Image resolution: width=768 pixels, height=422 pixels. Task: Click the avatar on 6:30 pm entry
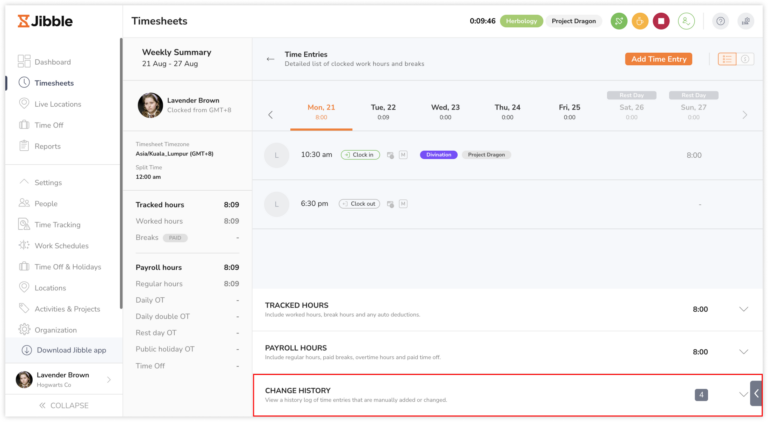[276, 204]
